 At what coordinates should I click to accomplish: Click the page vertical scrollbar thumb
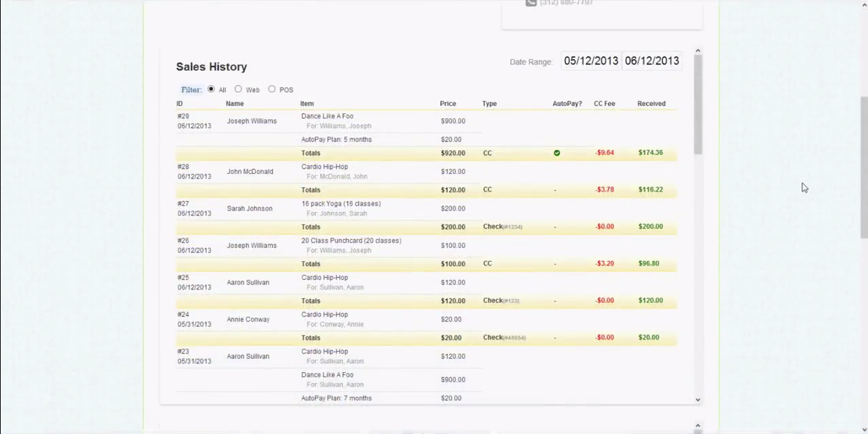point(864,167)
